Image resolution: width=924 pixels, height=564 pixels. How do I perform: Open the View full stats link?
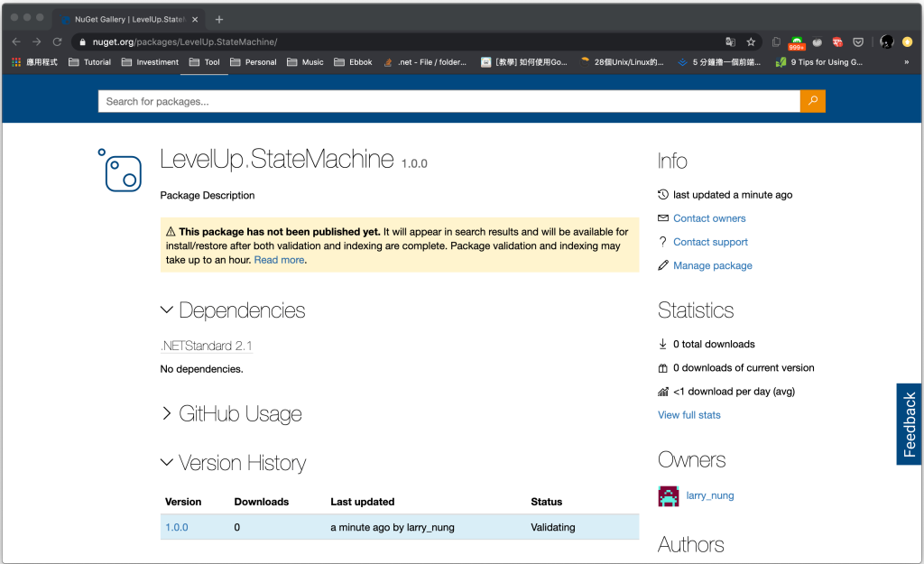(x=689, y=415)
